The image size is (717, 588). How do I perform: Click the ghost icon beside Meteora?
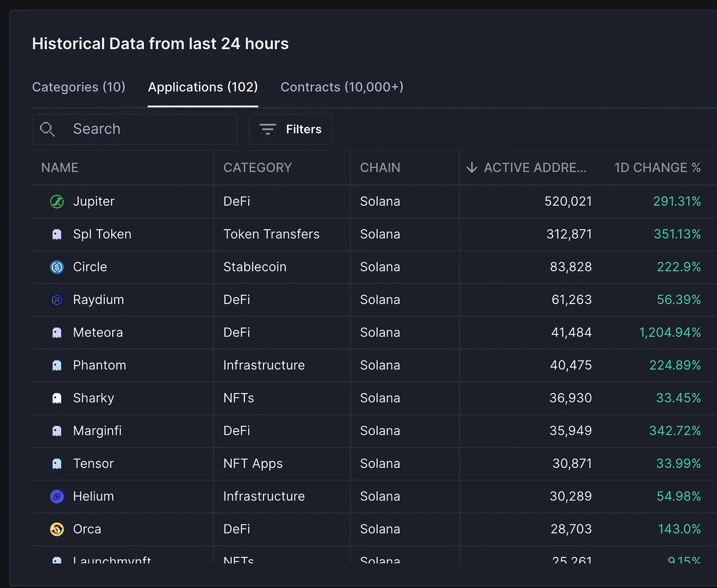tap(57, 333)
